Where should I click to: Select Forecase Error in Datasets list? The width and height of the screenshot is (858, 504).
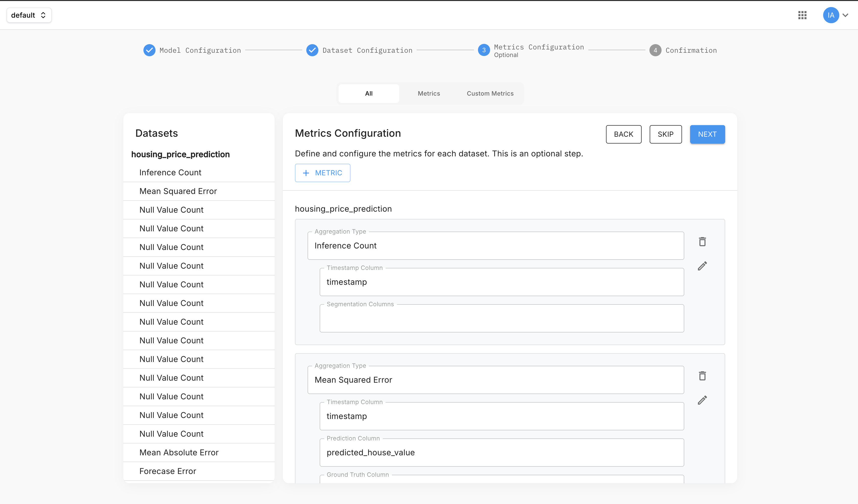199,471
